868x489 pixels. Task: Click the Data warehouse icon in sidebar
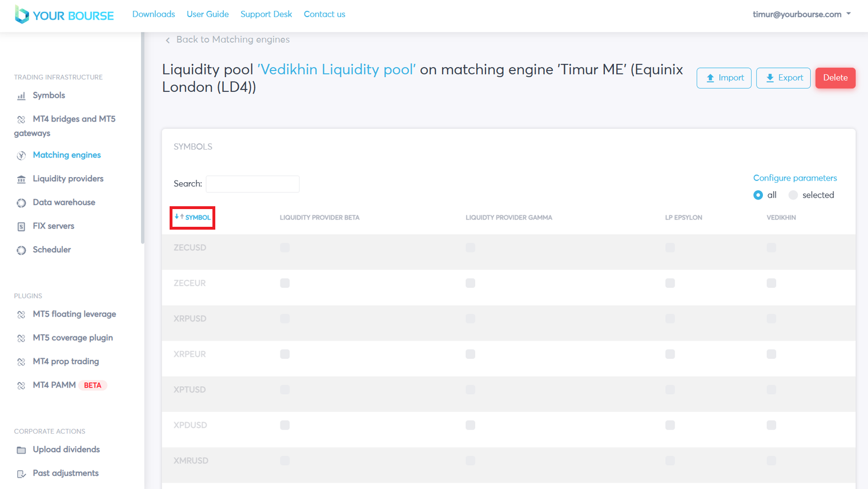21,203
